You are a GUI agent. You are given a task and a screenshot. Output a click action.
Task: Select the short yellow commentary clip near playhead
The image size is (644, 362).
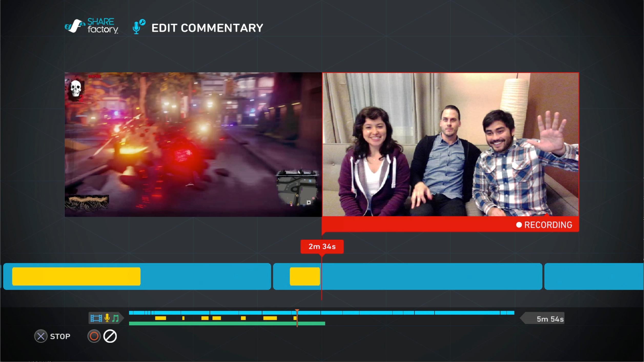[305, 276]
